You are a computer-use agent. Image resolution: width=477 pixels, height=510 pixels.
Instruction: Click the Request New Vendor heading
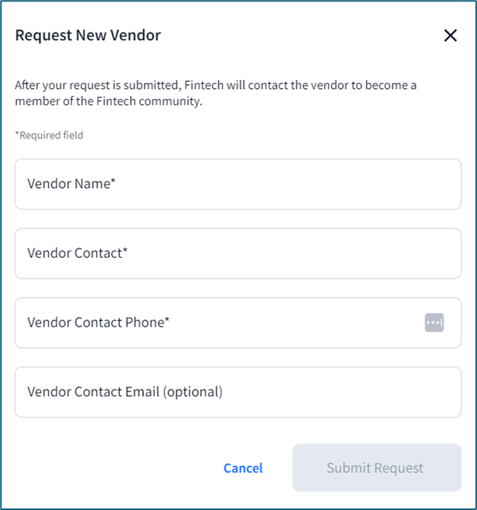88,35
